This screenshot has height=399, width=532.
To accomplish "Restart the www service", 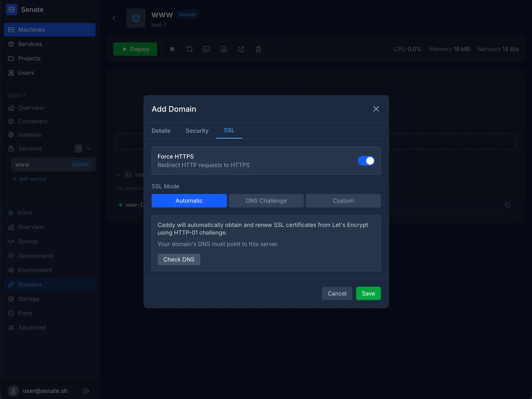I will [189, 49].
